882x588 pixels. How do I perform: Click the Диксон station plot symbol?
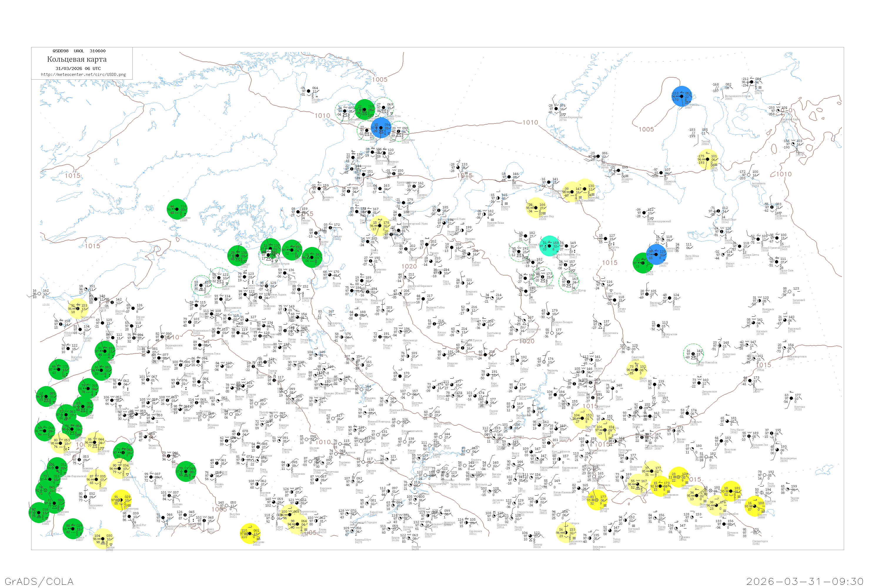pyautogui.click(x=752, y=82)
